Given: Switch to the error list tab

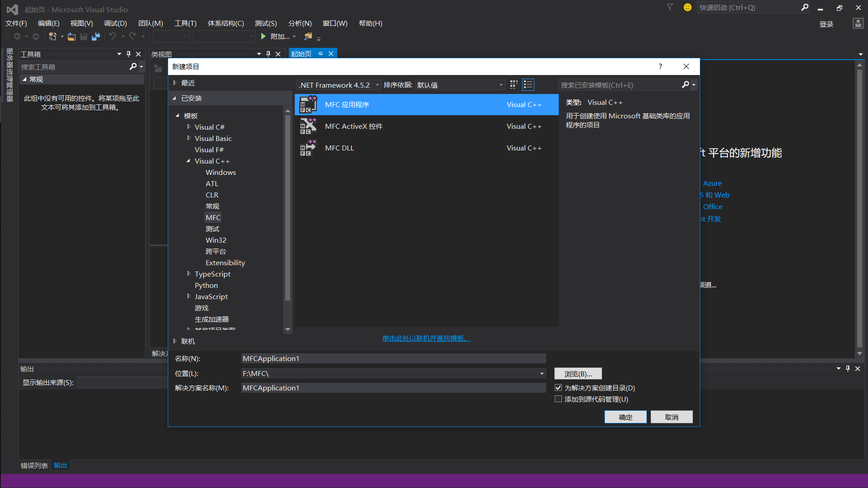Looking at the screenshot, I should click(34, 465).
